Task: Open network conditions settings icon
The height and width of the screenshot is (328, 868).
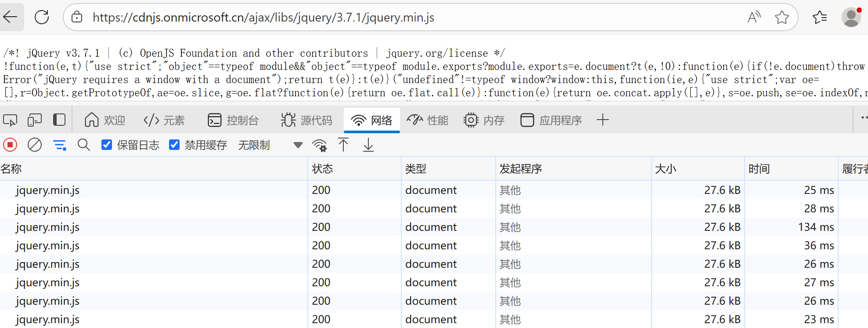Action: pyautogui.click(x=320, y=145)
